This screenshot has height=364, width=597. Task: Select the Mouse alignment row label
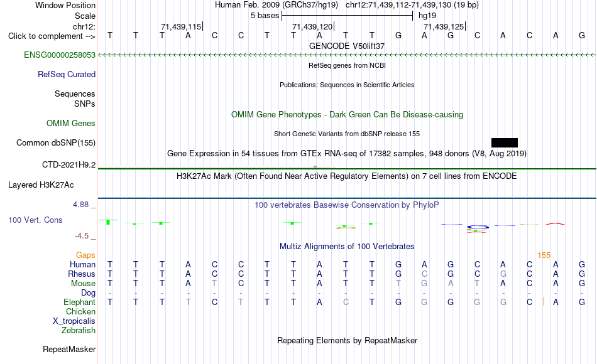point(84,284)
